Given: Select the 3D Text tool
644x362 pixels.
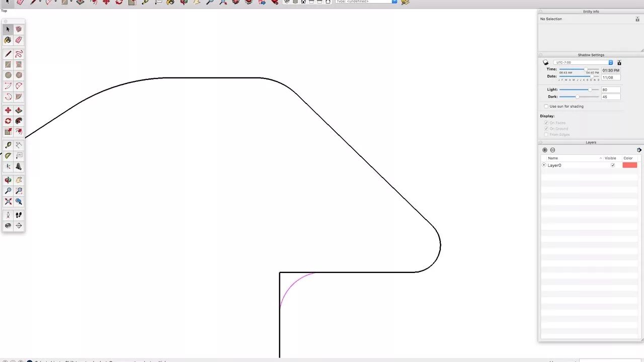Looking at the screenshot, I should coord(19,166).
